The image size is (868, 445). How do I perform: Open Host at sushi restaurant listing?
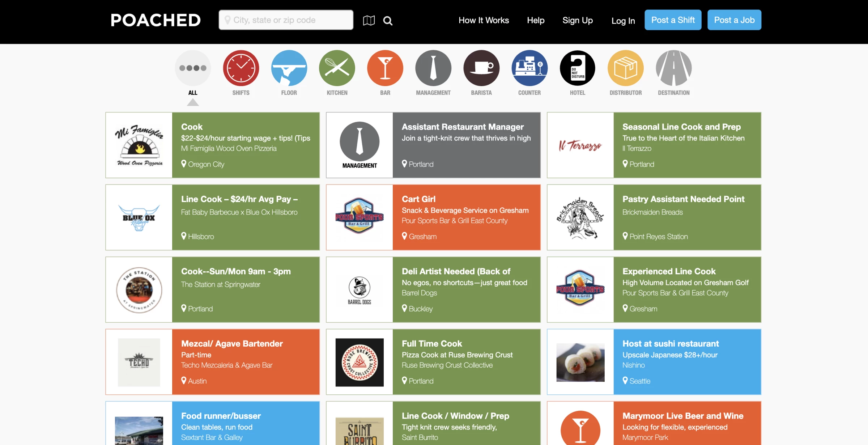coord(671,344)
